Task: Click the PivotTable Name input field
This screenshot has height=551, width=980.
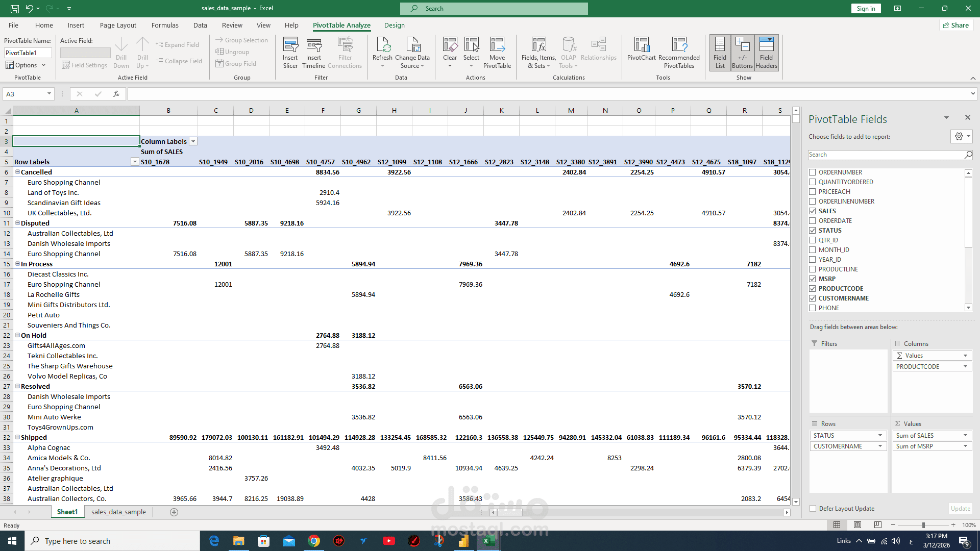Action: [28, 53]
